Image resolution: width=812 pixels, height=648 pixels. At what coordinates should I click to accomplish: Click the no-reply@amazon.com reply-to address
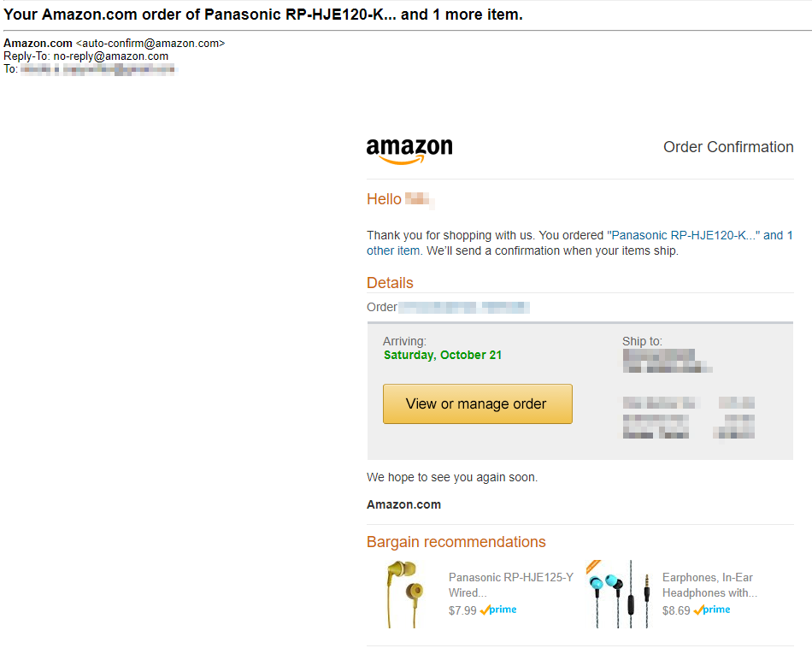click(111, 56)
